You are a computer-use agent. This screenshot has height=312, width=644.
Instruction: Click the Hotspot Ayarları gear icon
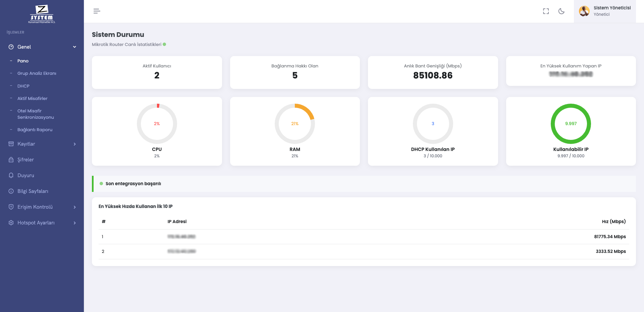coord(11,223)
